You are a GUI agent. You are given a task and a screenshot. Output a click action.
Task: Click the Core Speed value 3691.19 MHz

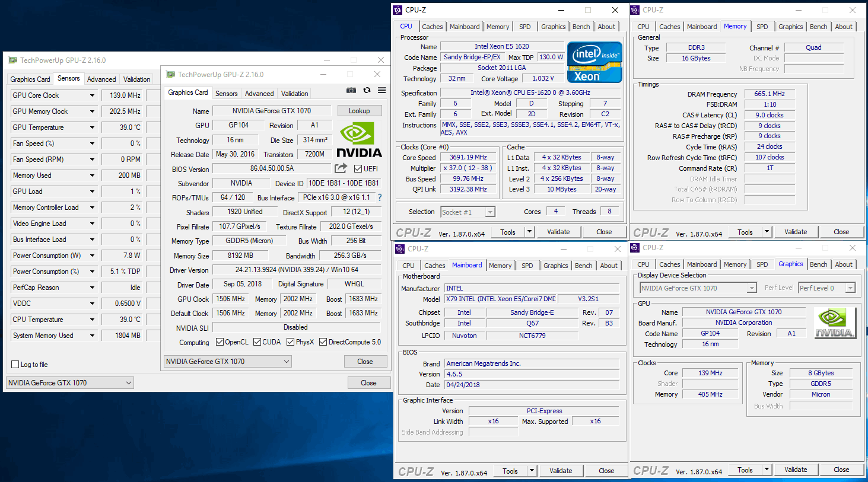pyautogui.click(x=468, y=157)
